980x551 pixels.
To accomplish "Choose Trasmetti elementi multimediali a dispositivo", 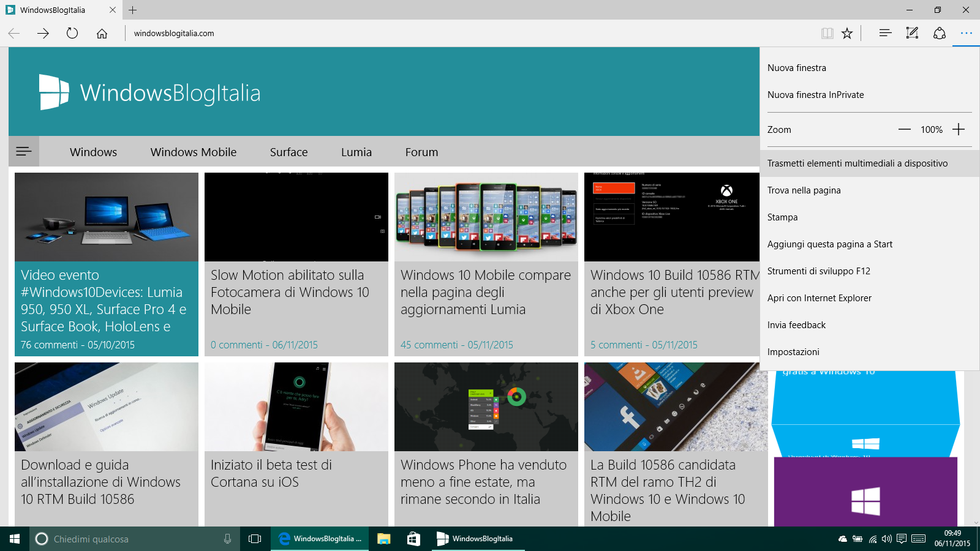I will click(x=870, y=163).
